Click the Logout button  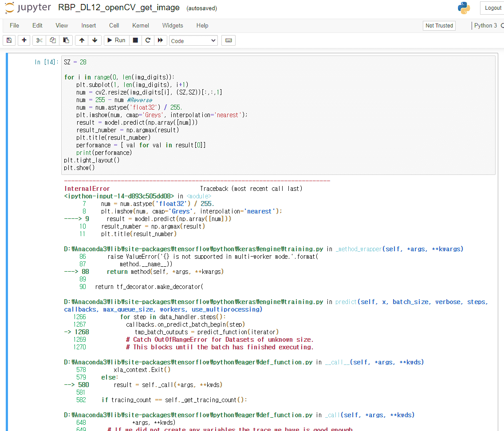point(492,8)
